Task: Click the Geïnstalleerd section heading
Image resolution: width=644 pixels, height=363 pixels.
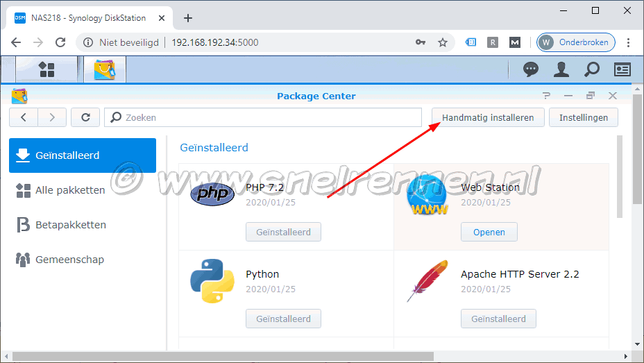Action: click(214, 147)
